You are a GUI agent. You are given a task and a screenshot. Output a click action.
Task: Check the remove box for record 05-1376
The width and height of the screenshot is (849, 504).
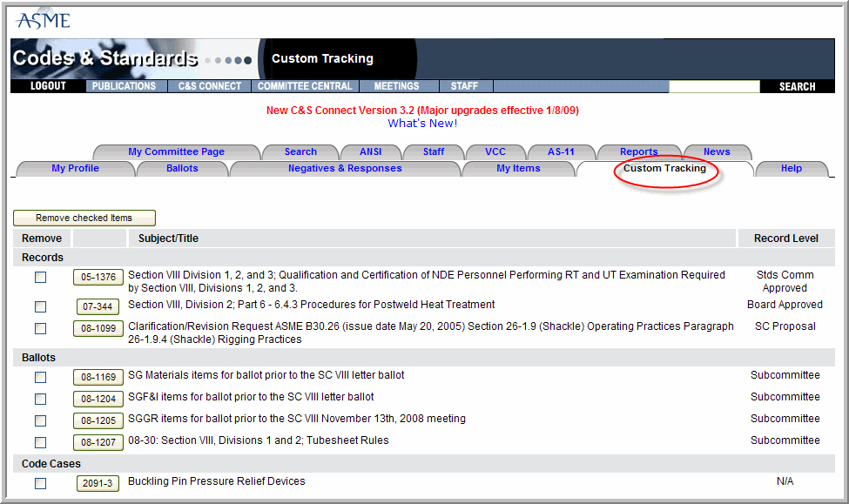pos(41,277)
